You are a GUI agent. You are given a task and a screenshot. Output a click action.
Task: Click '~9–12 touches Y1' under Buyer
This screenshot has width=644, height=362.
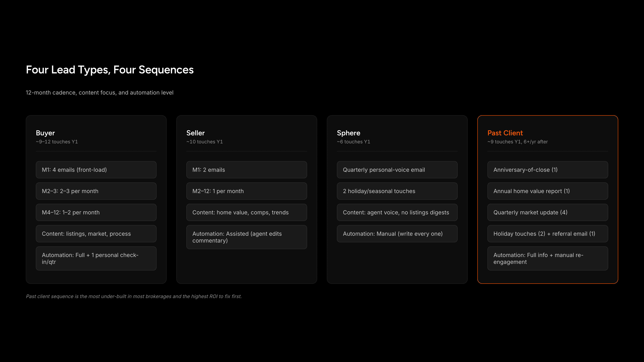click(x=57, y=142)
